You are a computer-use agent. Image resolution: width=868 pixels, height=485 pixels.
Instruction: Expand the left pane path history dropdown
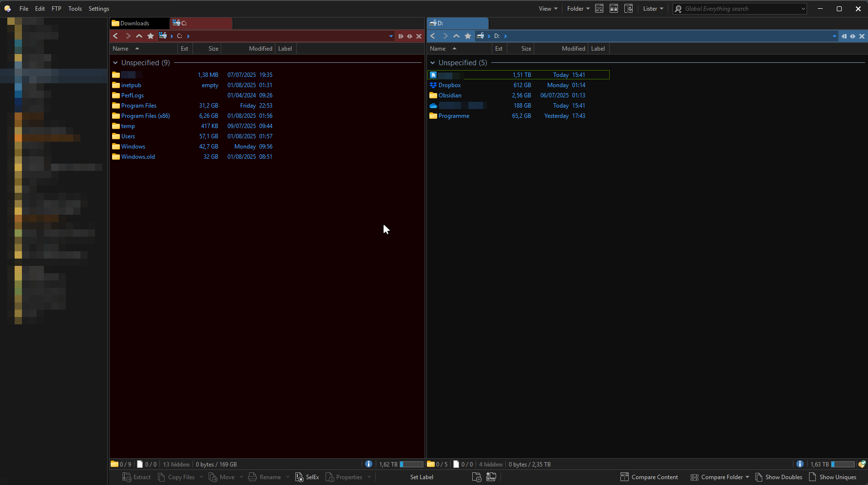[391, 36]
